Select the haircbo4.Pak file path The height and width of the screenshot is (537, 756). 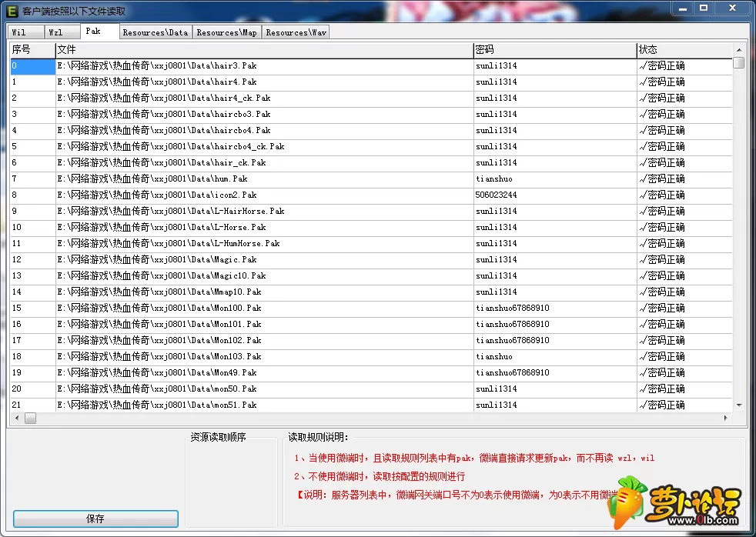(164, 131)
